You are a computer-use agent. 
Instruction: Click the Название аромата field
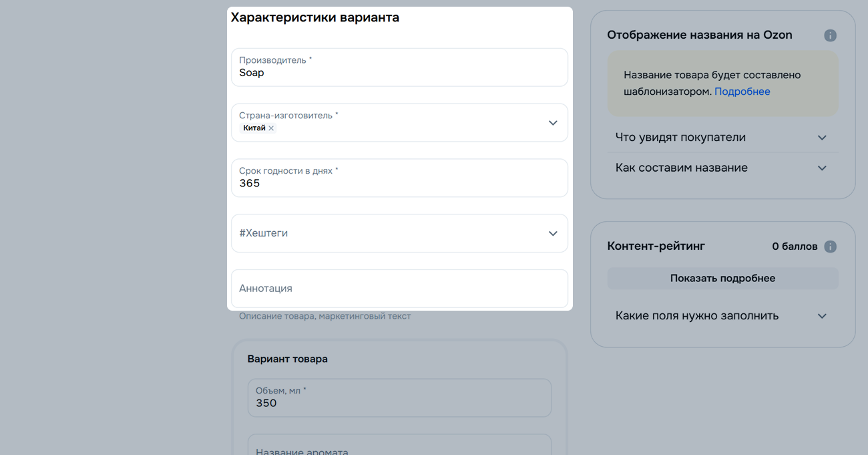point(399,448)
